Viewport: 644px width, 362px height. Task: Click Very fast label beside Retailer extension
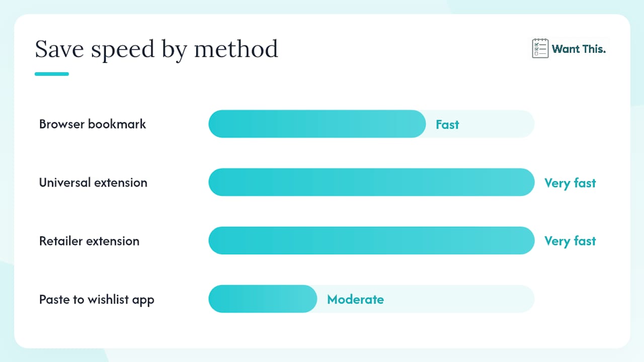(x=570, y=241)
